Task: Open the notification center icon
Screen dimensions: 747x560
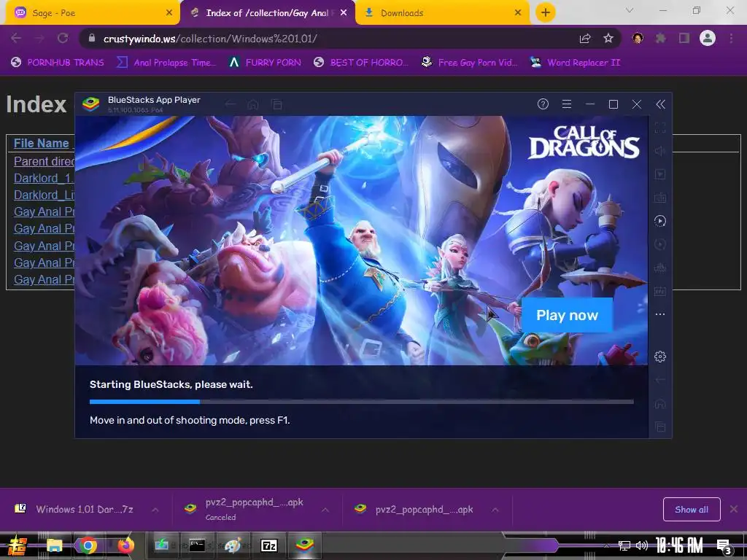Action: [724, 547]
